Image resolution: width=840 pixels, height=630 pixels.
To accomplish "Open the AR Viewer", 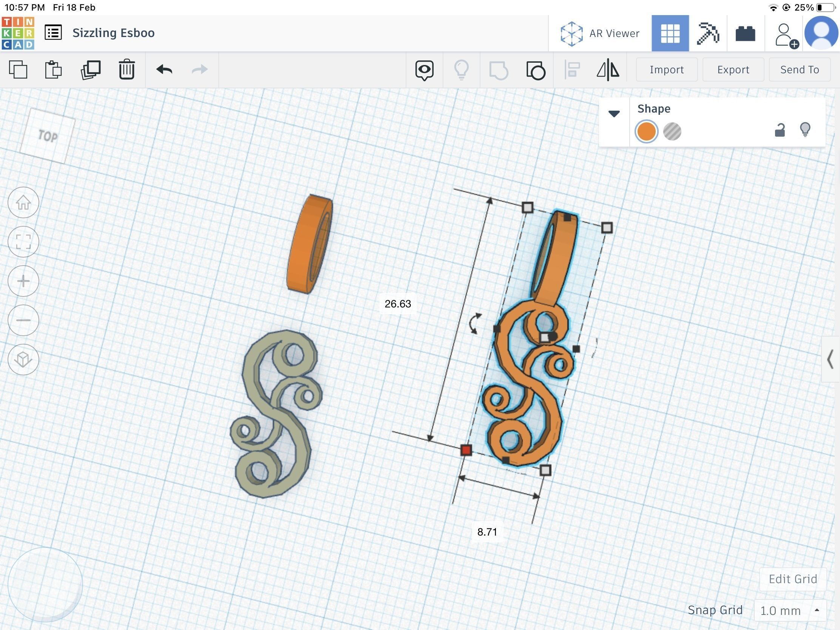I will [600, 33].
